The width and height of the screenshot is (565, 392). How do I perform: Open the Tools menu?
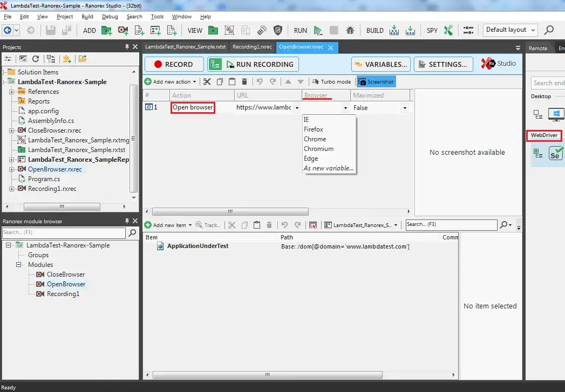(157, 17)
